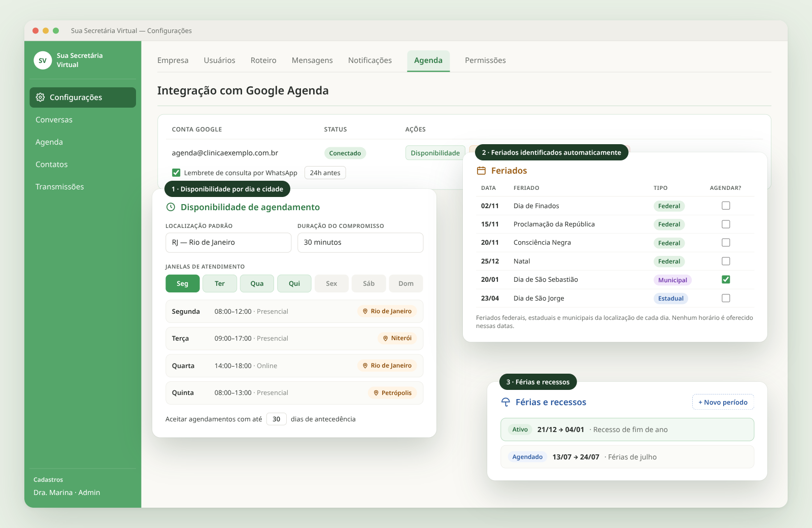The height and width of the screenshot is (528, 812).
Task: Check the Natal agendar checkbox
Action: (726, 261)
